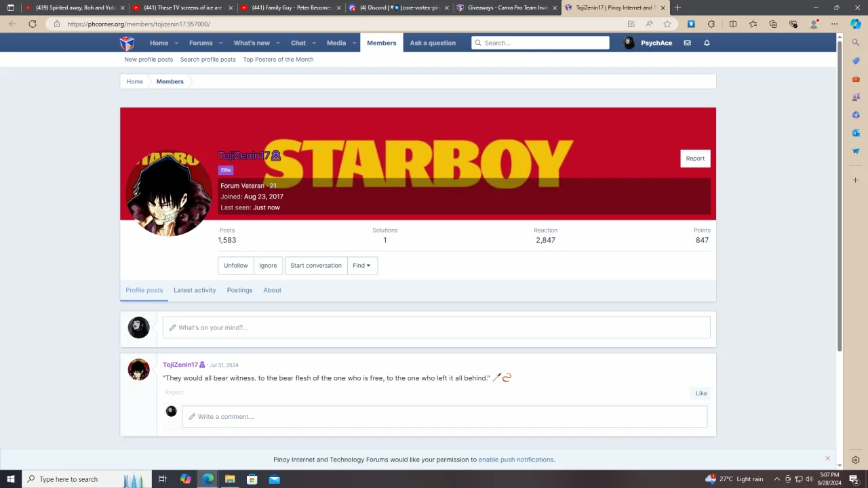868x488 pixels.
Task: Click the split screen icon in toolbar
Action: pos(733,24)
